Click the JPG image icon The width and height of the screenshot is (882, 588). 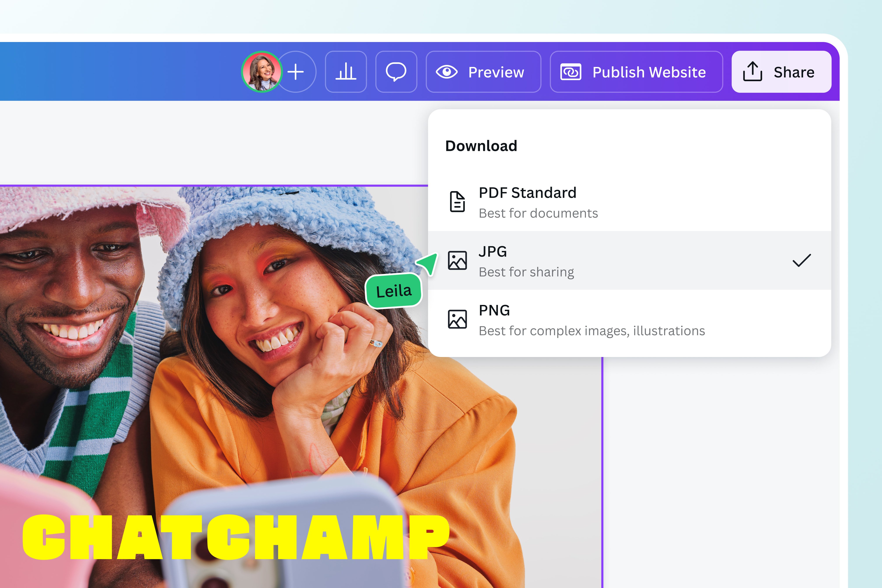point(457,260)
